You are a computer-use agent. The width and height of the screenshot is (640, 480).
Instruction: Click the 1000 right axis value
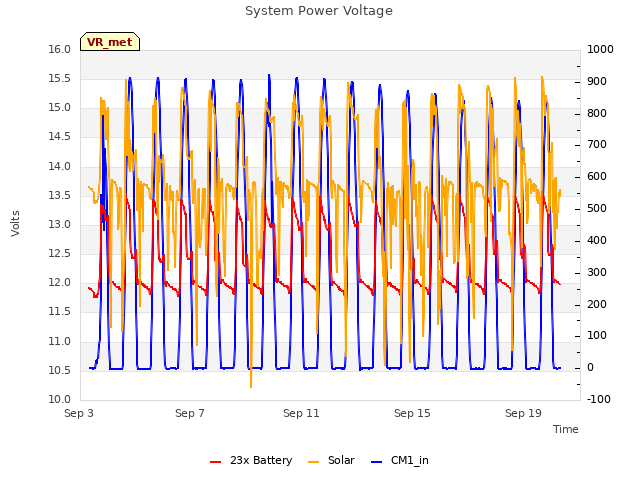pyautogui.click(x=600, y=50)
